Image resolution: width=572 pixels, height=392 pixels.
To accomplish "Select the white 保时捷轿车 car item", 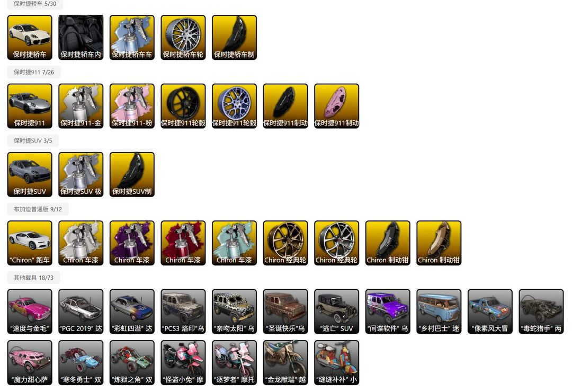I will 30,37.
